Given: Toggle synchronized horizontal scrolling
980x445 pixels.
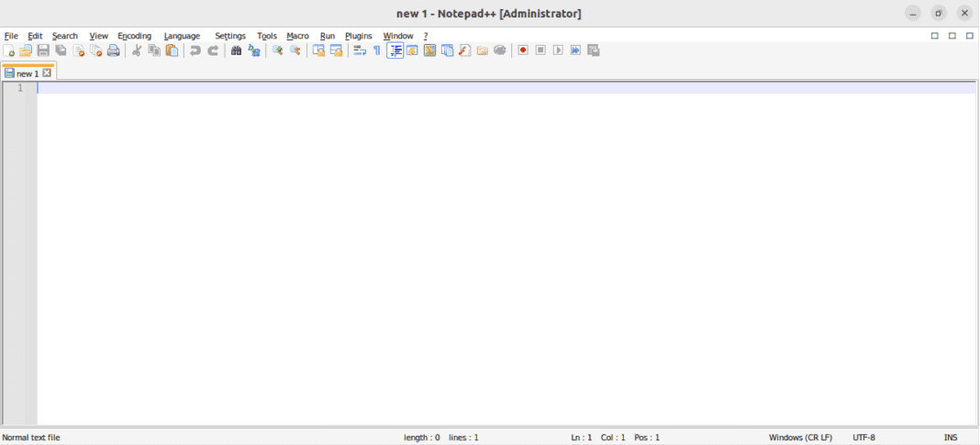Looking at the screenshot, I should pos(336,50).
